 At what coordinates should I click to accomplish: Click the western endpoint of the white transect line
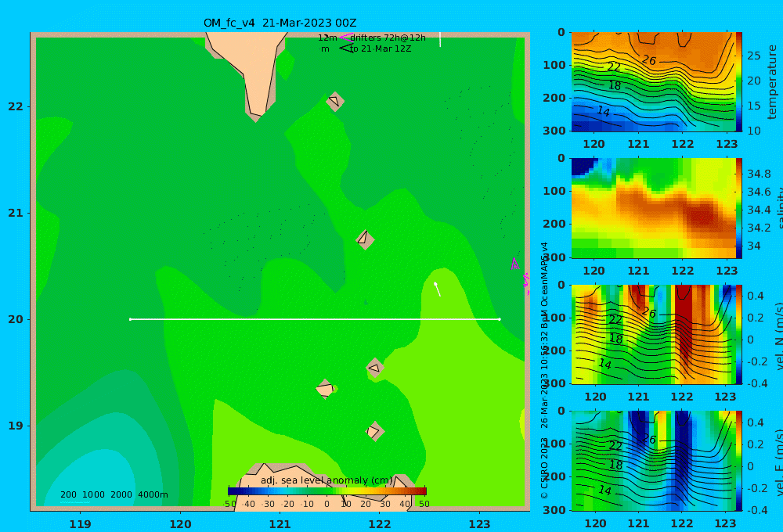coord(130,319)
